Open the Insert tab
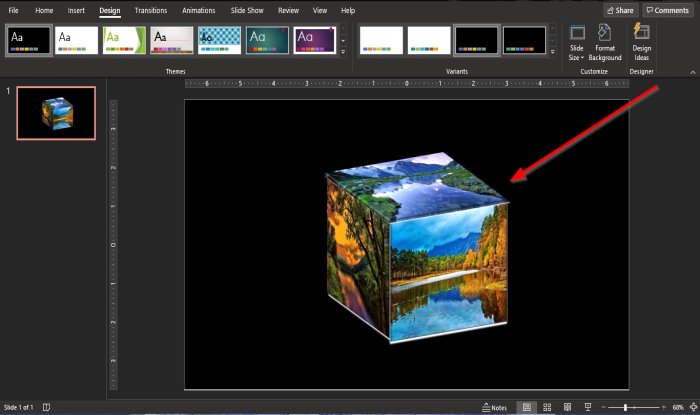Screen dimensions: 700x415 (x=76, y=10)
